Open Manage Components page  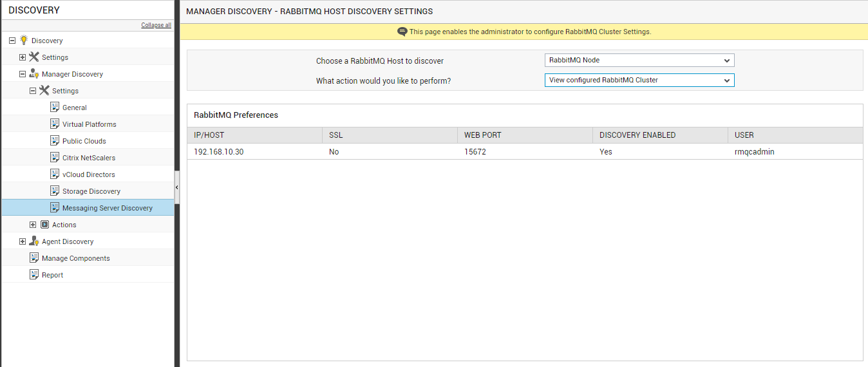click(x=76, y=258)
